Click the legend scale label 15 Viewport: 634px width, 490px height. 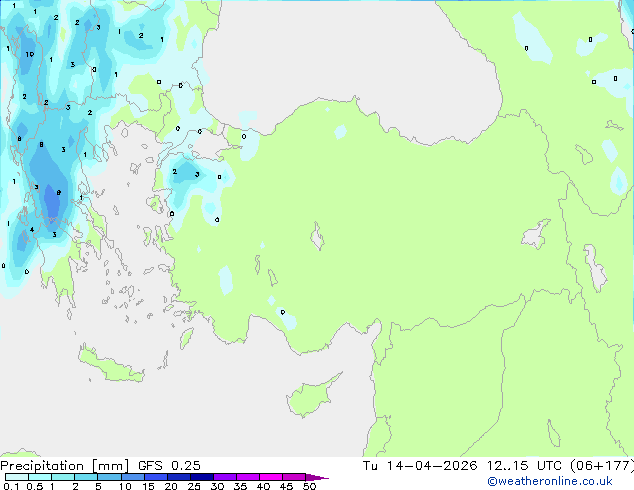pos(148,486)
